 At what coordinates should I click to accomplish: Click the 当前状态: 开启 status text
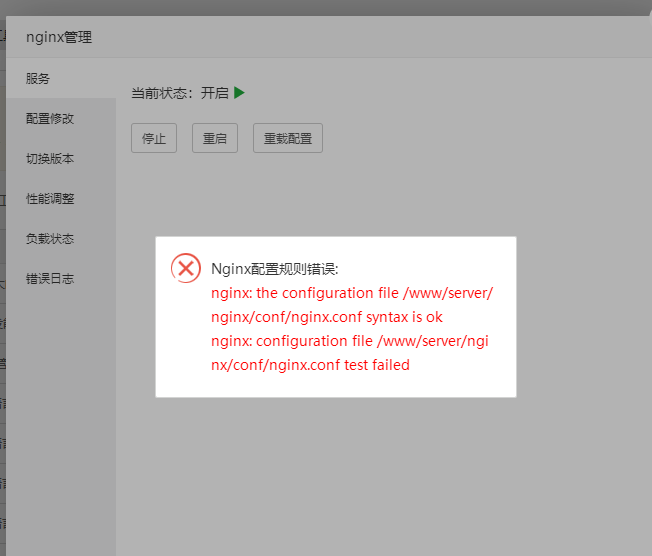pyautogui.click(x=180, y=93)
